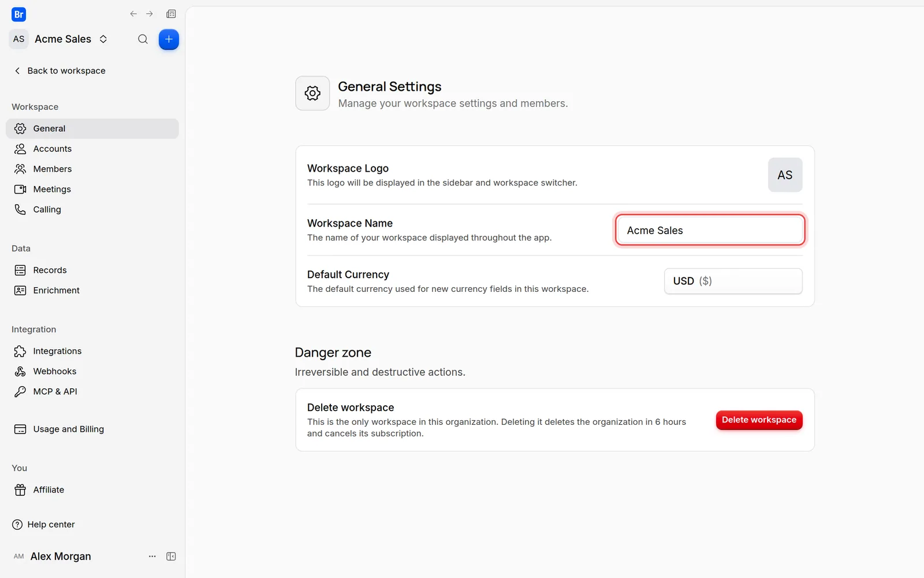Go back with the left arrow icon

[x=133, y=14]
